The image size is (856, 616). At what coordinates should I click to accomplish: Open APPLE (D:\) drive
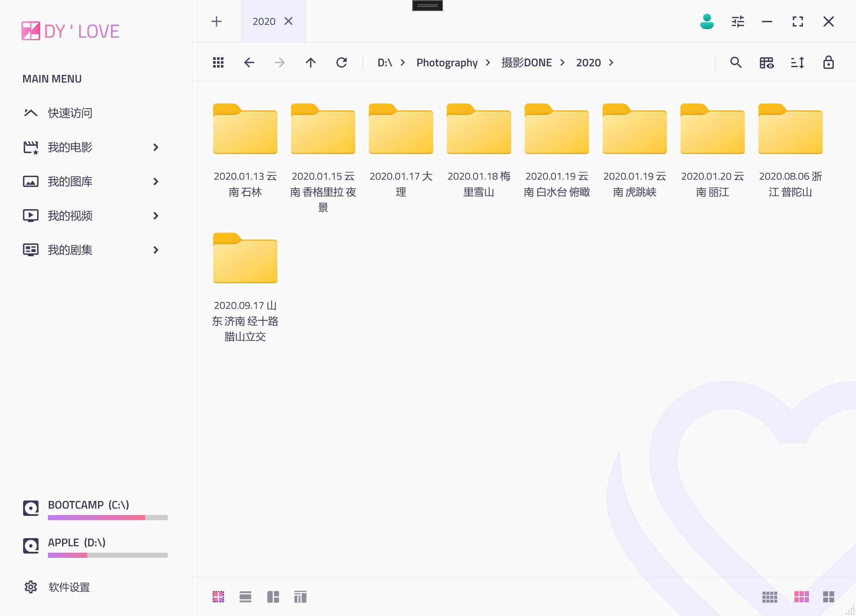coord(95,547)
